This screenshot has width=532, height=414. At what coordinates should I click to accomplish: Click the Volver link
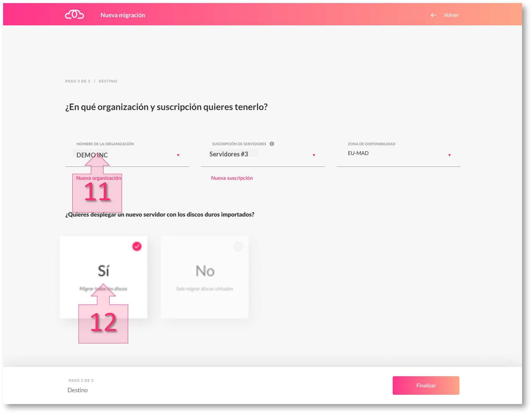451,15
